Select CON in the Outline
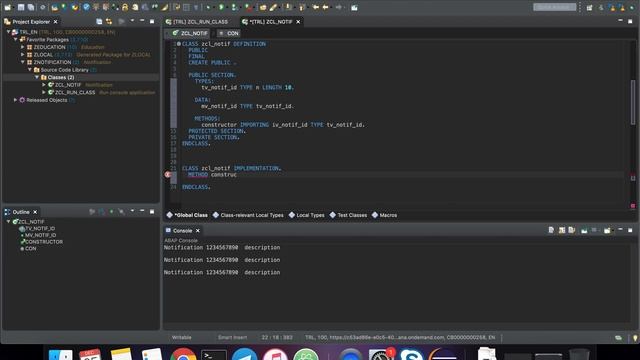Image resolution: width=640 pixels, height=360 pixels. (x=30, y=248)
